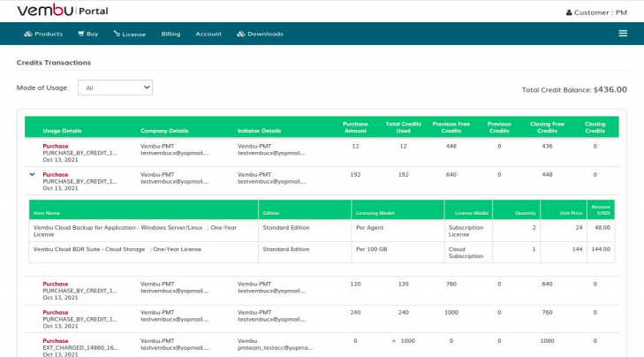
Task: Click the Total Credit Balance $436.00
Action: point(574,89)
